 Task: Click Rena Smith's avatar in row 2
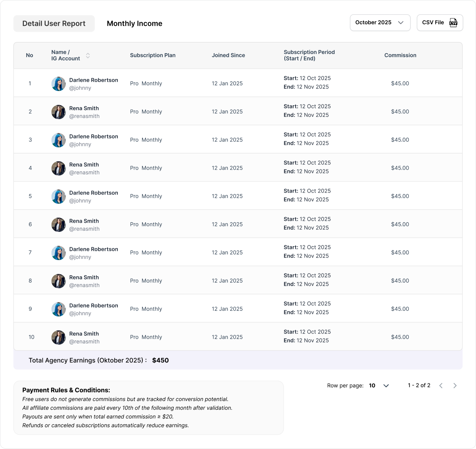point(59,112)
